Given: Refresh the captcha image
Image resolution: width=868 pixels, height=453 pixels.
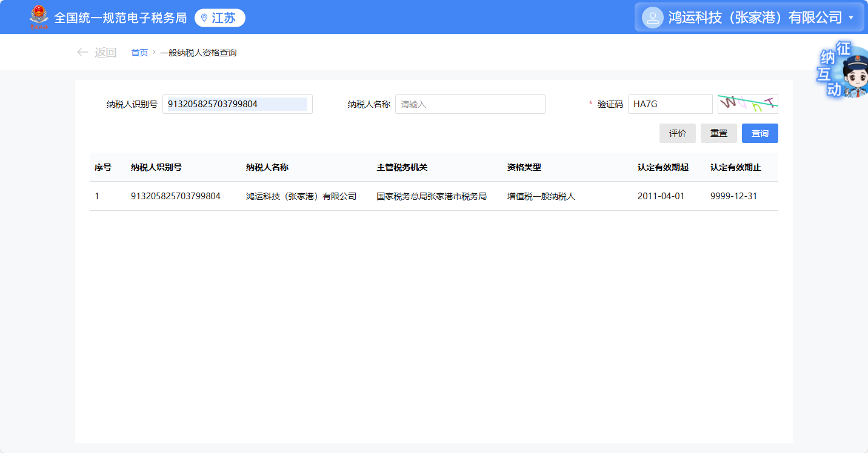Looking at the screenshot, I should [747, 104].
